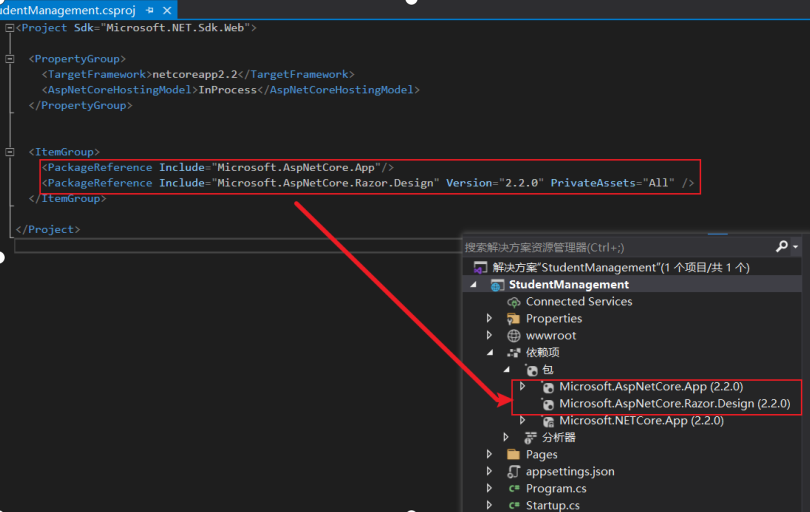This screenshot has width=810, height=512.
Task: Collapse the PropertyGroup outline toggle
Action: [x=9, y=59]
